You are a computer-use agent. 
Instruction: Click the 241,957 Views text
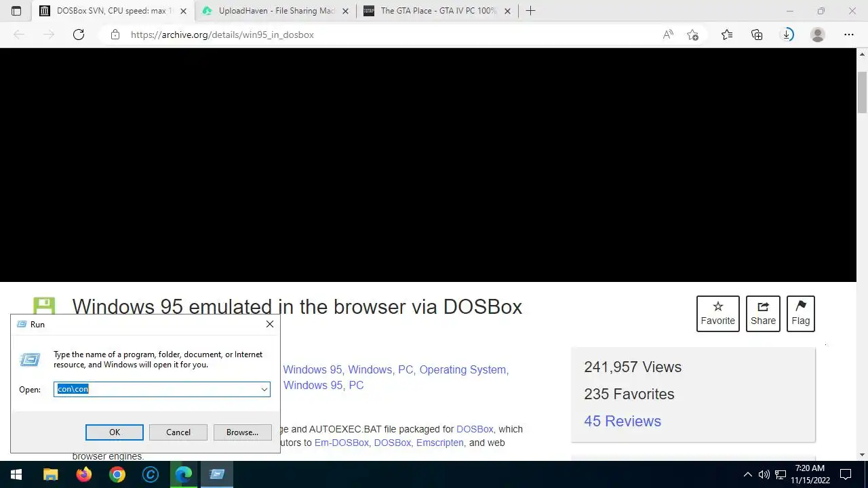click(633, 367)
